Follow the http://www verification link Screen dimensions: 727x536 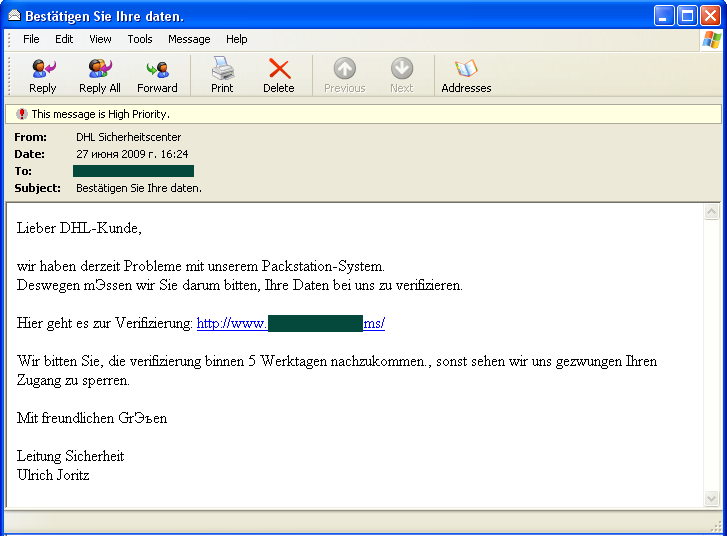pos(291,323)
